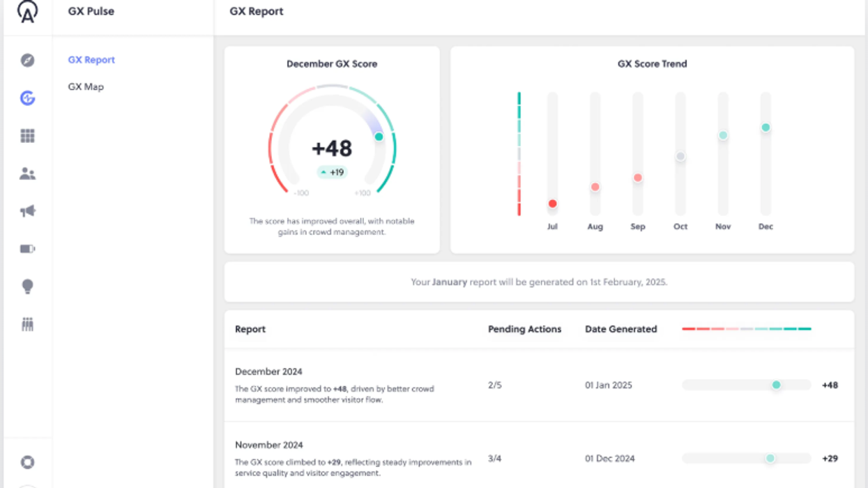Screen dimensions: 868x488
Task: Click the ticket sidebar icon
Action: [26, 249]
